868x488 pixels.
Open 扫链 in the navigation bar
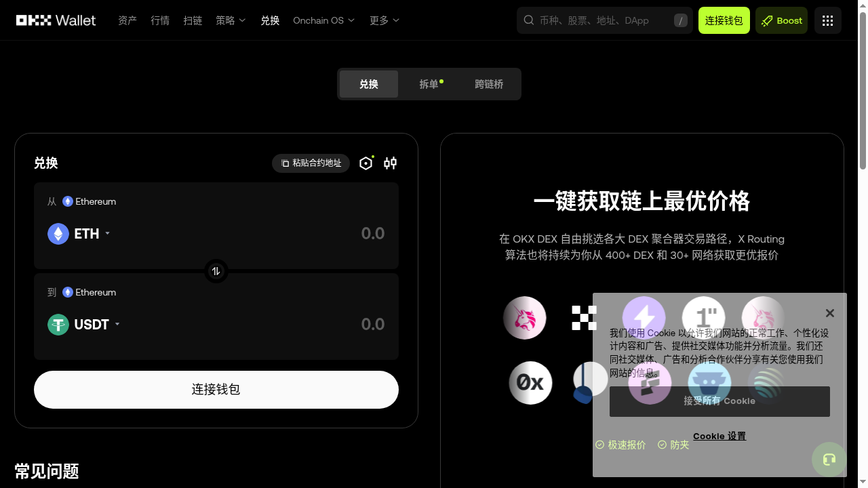point(193,20)
